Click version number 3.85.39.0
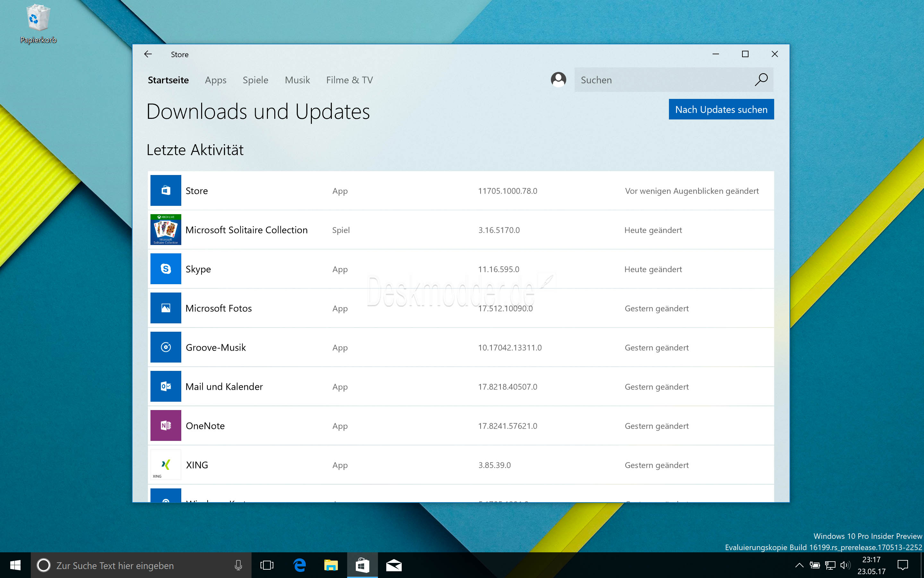The width and height of the screenshot is (924, 578). [494, 465]
